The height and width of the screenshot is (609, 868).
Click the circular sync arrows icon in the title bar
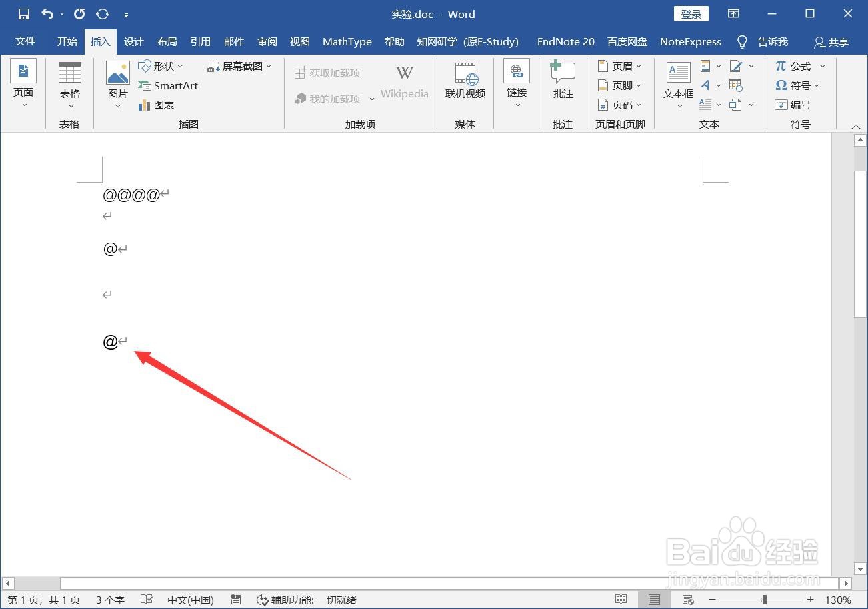click(103, 14)
